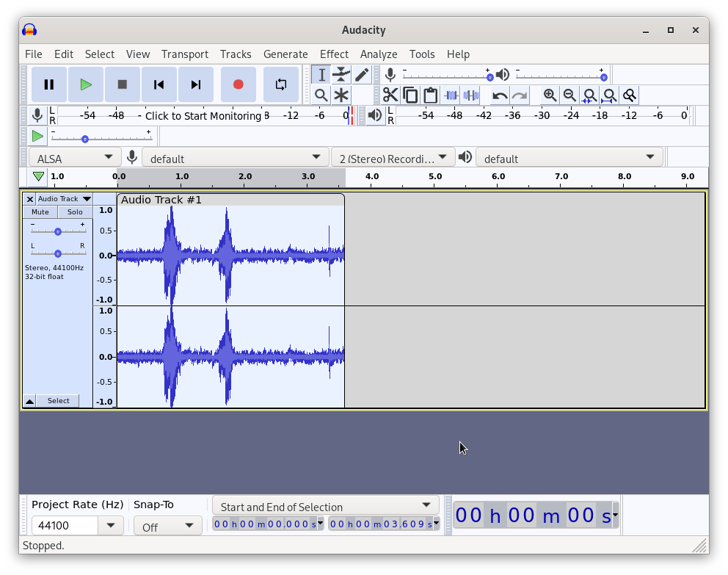Activate the Zoom tool
The width and height of the screenshot is (728, 575).
[x=321, y=95]
